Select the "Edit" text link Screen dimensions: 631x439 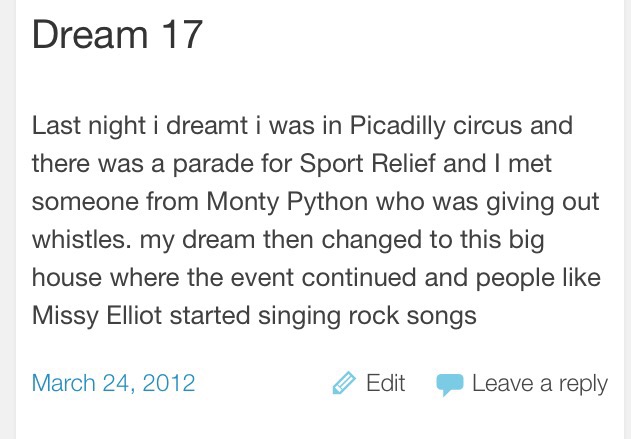point(385,383)
